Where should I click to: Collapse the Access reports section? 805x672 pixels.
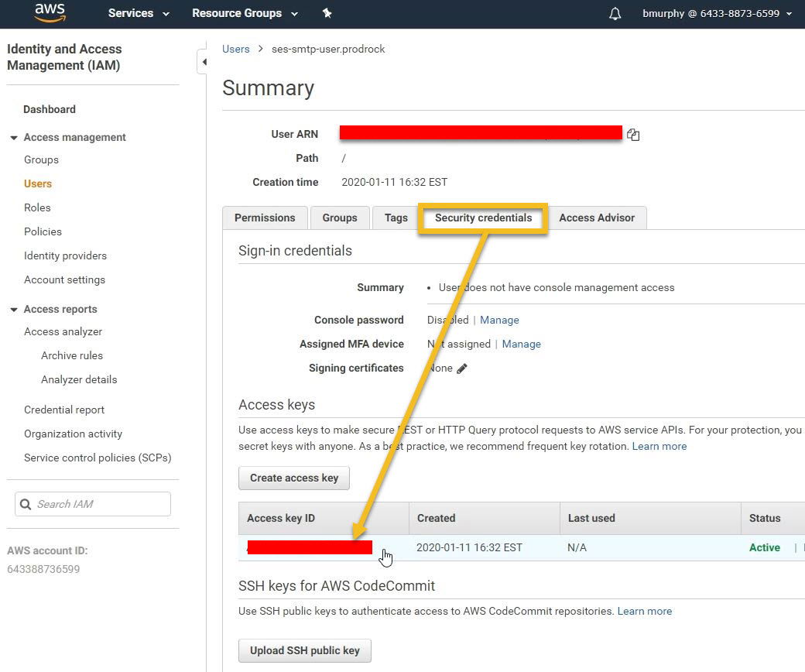(x=14, y=310)
